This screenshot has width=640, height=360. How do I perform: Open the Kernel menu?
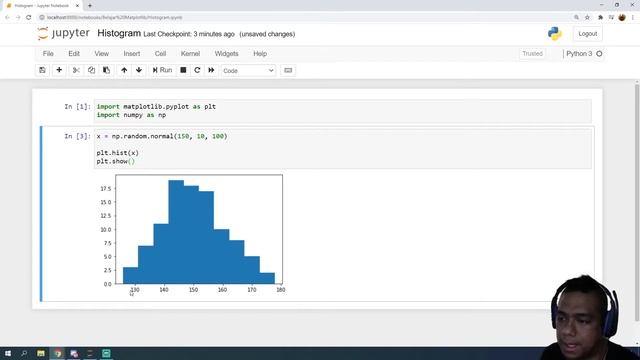[x=190, y=53]
